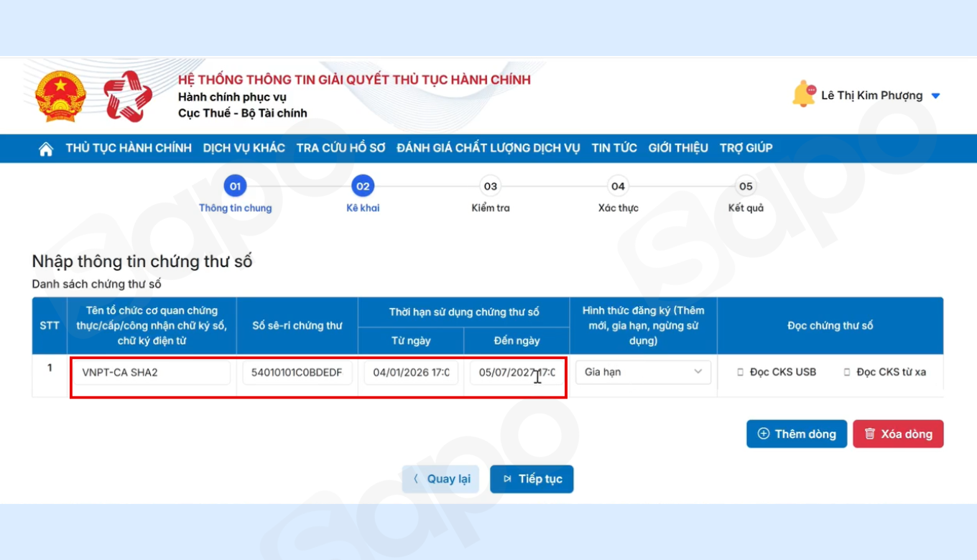Click the red star hands logo
The width and height of the screenshot is (977, 560).
pos(128,96)
